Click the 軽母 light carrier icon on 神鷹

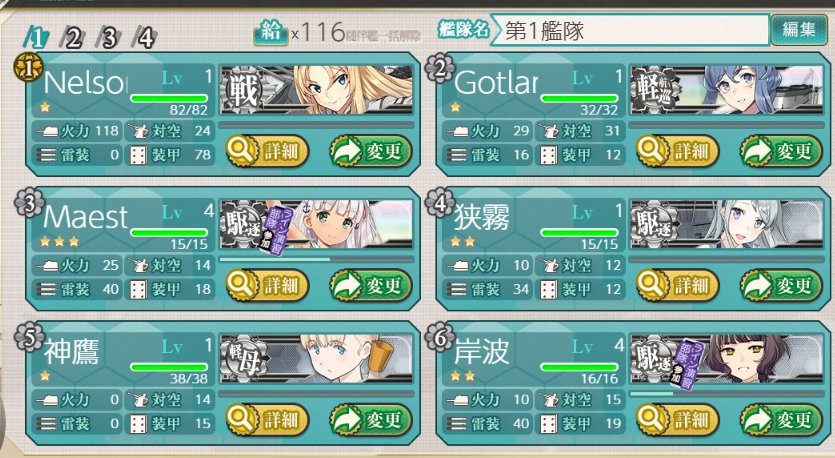[243, 358]
